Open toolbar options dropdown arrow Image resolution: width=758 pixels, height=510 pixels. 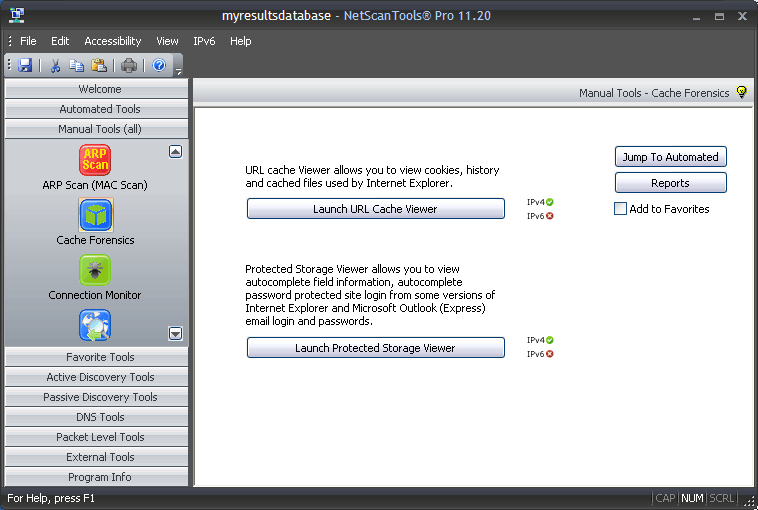pyautogui.click(x=178, y=71)
